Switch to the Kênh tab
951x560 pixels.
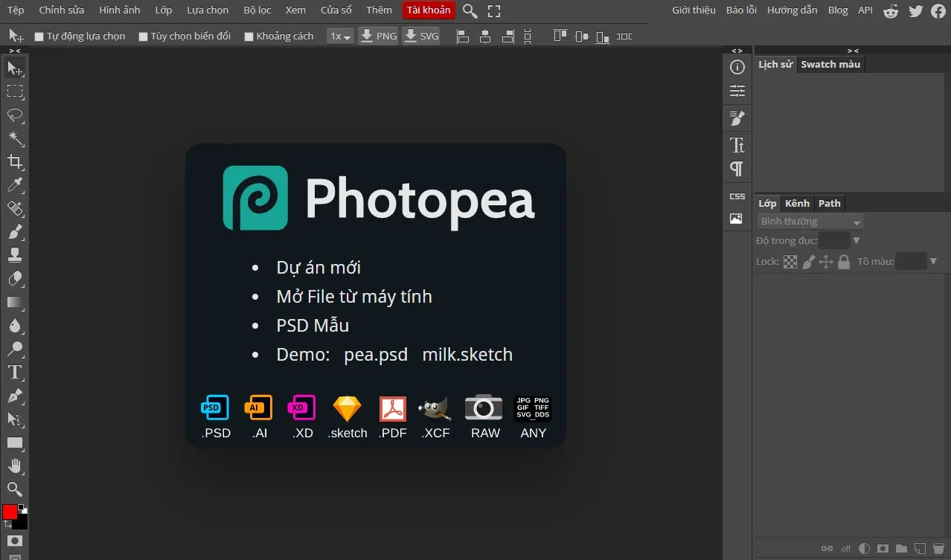[x=796, y=203]
